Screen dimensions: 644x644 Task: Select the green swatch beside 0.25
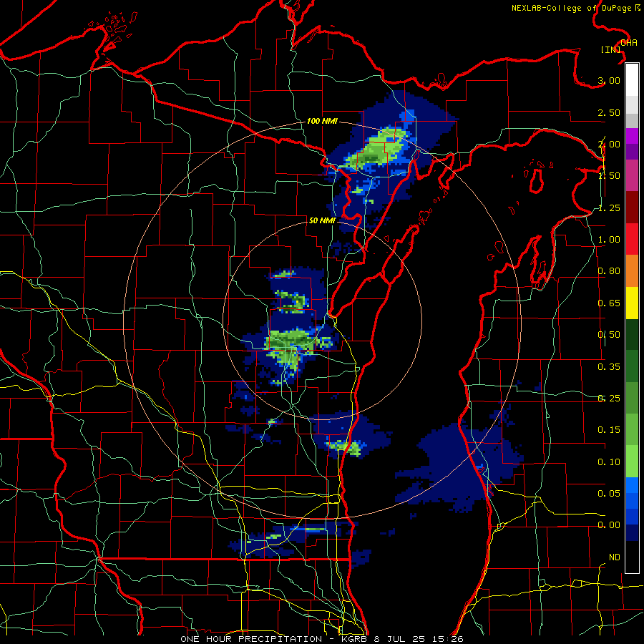click(632, 398)
